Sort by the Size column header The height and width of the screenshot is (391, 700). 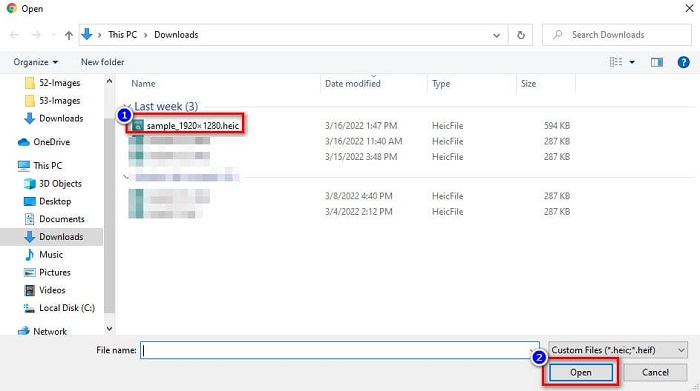528,83
